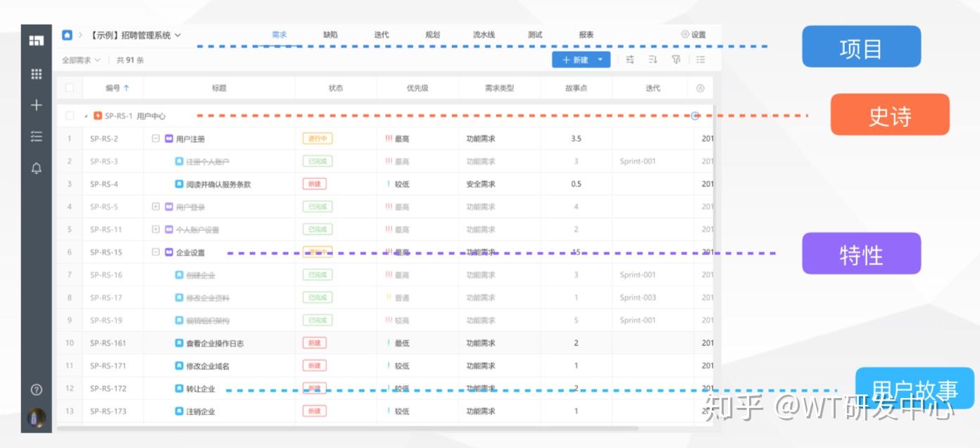
Task: Open the 注销企业 requirement
Action: pyautogui.click(x=201, y=411)
